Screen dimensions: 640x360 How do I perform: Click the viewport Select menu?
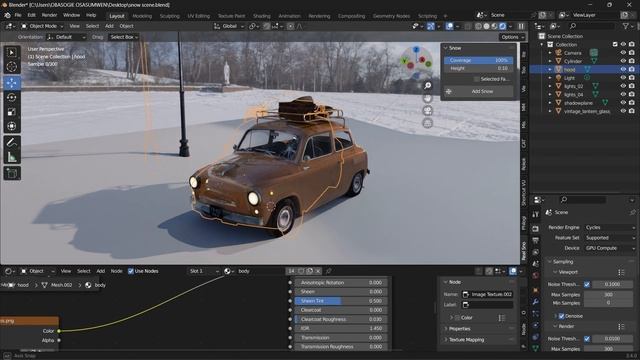(92, 26)
